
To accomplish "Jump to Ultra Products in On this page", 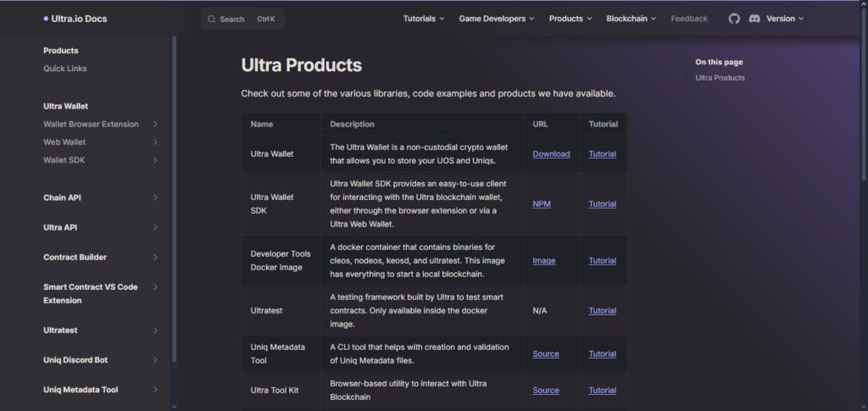I will pyautogui.click(x=720, y=78).
